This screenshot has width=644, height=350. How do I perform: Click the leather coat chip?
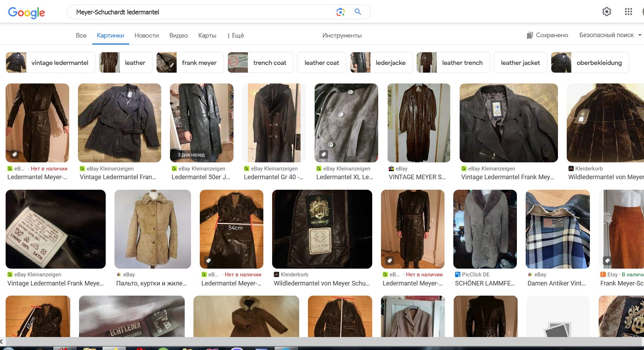pyautogui.click(x=322, y=62)
